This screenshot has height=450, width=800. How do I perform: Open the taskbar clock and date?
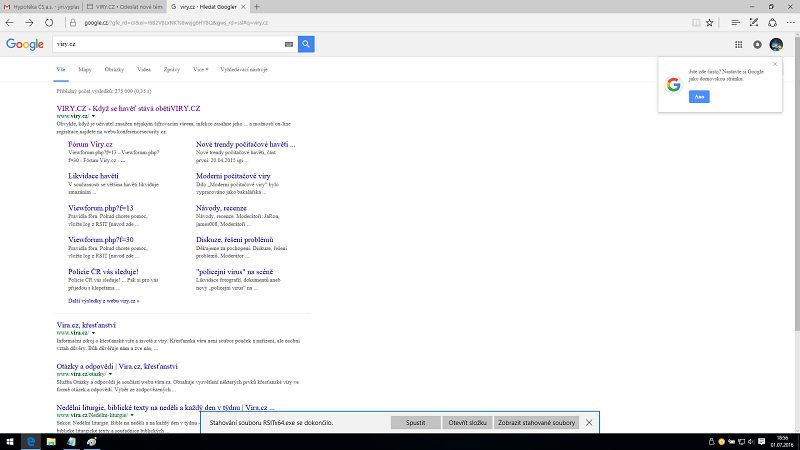[782, 442]
